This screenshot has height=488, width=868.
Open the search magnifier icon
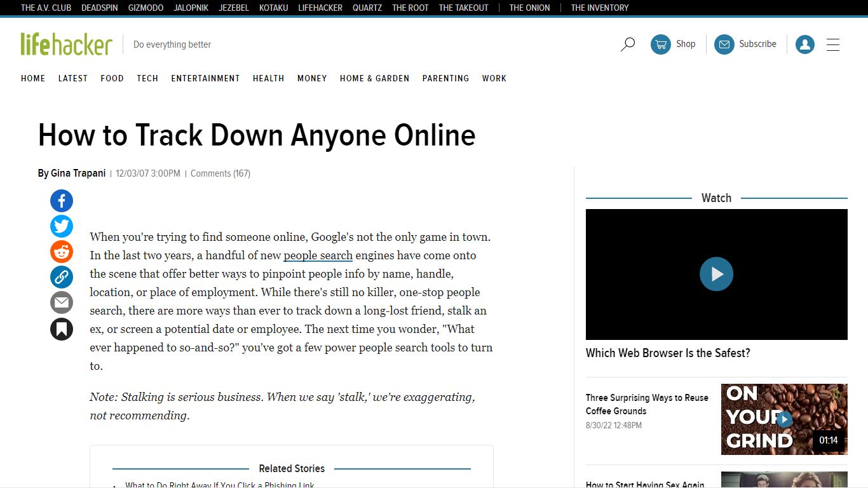pos(628,44)
